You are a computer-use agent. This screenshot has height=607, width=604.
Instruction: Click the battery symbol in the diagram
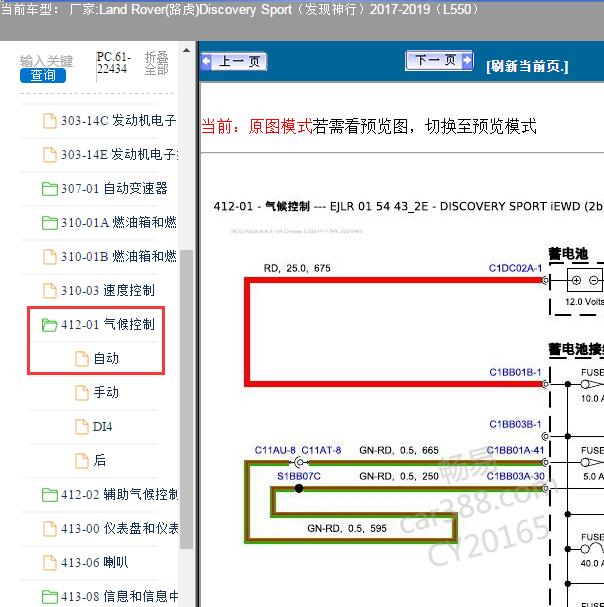pyautogui.click(x=585, y=280)
